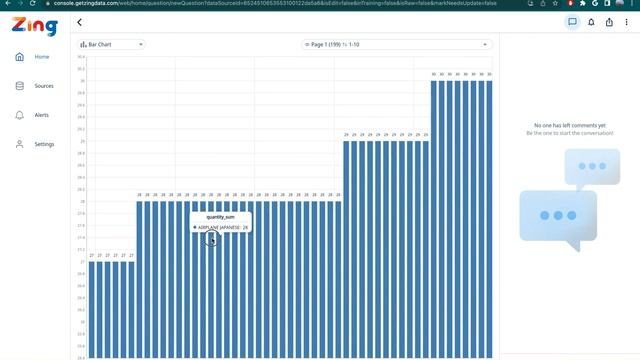Open the three-dot more options menu
The image size is (640, 360).
pyautogui.click(x=627, y=22)
